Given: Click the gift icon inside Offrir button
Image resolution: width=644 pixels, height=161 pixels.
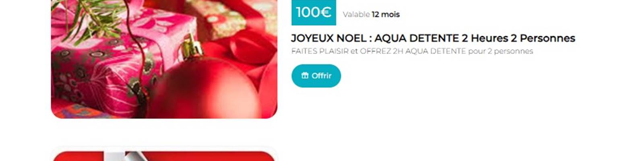Looking at the screenshot, I should click(305, 75).
